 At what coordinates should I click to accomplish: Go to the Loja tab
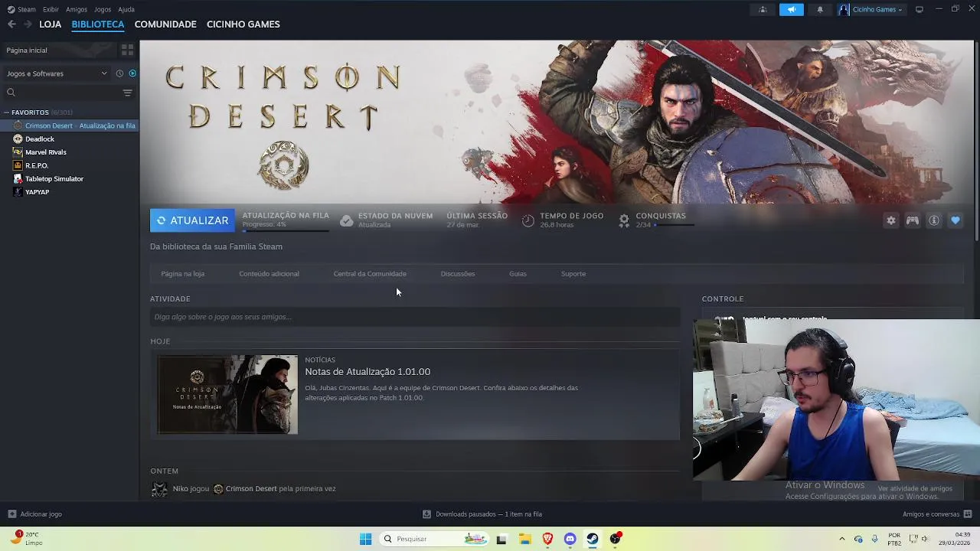pyautogui.click(x=51, y=24)
